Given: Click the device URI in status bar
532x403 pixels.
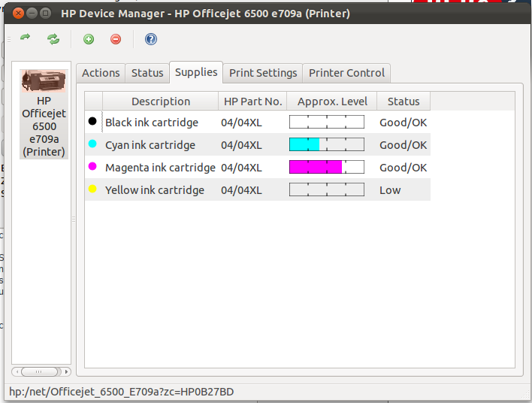Looking at the screenshot, I should click(x=122, y=392).
